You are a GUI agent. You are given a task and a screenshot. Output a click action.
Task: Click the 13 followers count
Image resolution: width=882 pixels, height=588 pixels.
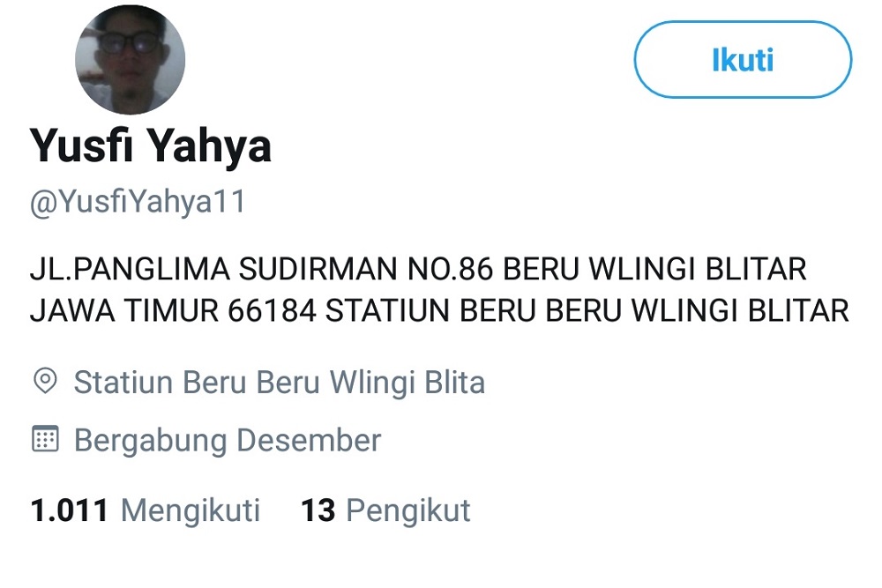pos(318,510)
